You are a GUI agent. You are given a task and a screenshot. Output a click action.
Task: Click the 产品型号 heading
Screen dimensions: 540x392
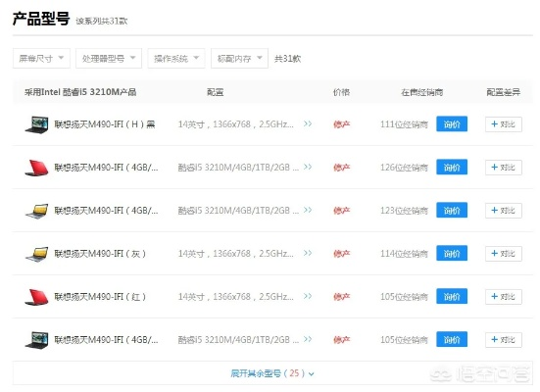point(41,19)
